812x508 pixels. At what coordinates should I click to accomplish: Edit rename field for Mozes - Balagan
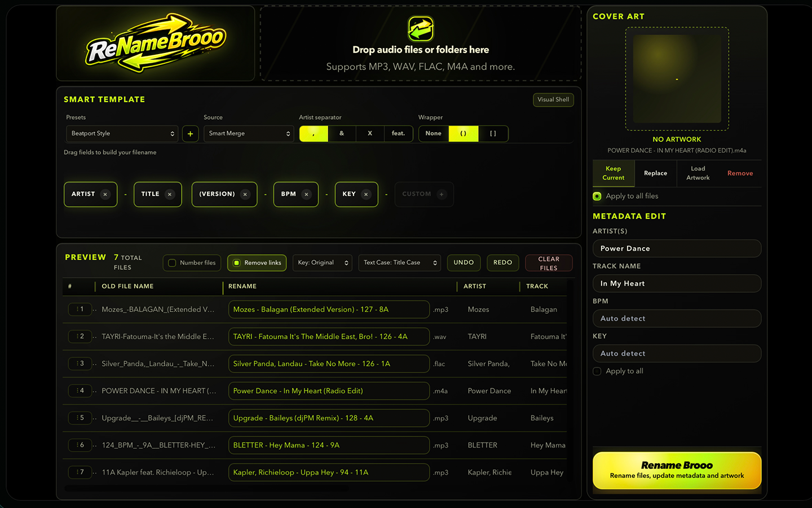tap(329, 309)
